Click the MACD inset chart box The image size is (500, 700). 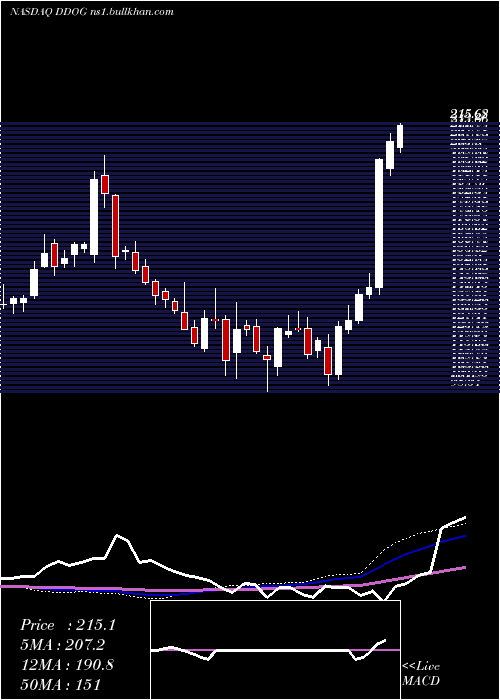pyautogui.click(x=275, y=650)
